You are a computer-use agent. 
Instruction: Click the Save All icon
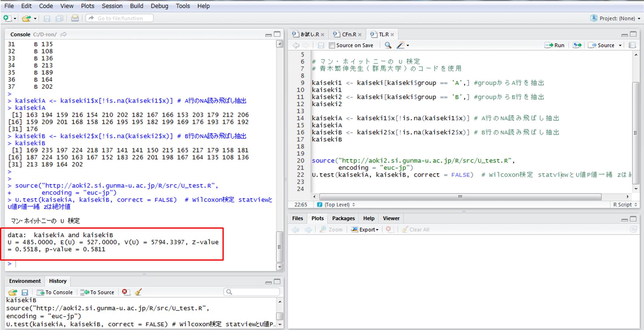59,18
